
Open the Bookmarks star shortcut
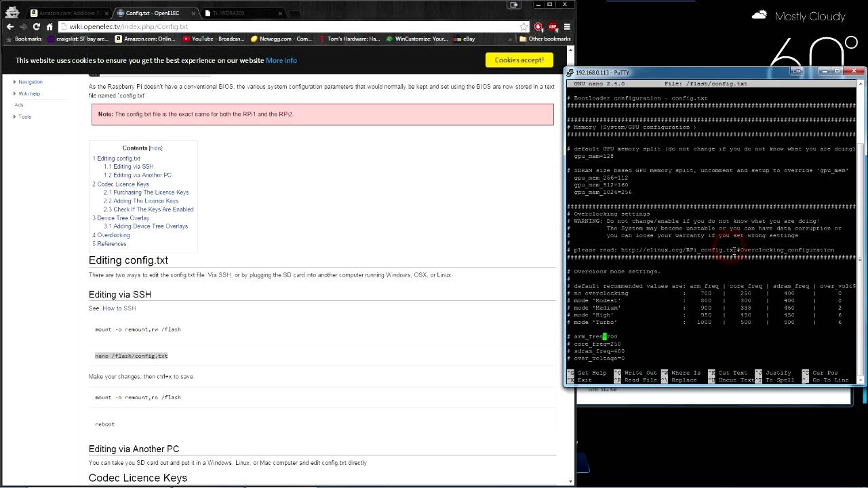(24, 39)
